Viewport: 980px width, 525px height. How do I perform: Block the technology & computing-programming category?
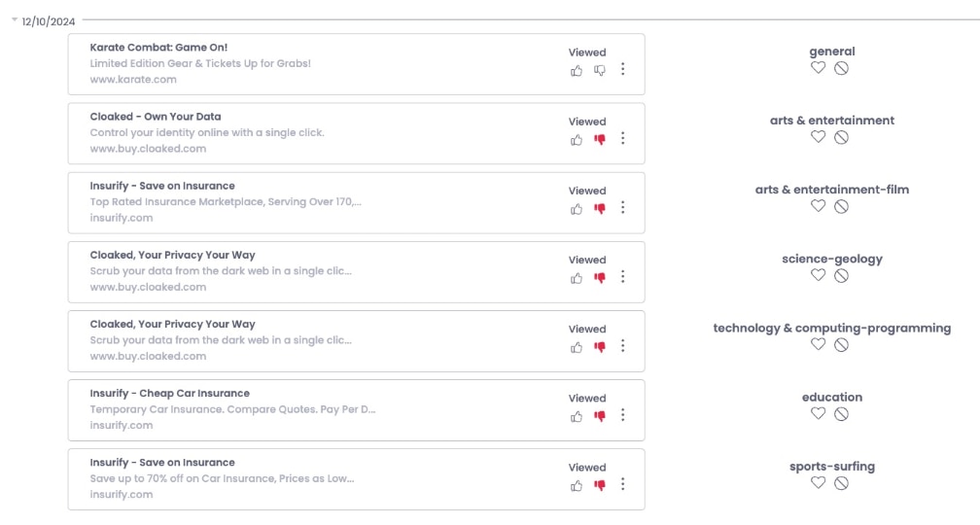(841, 345)
